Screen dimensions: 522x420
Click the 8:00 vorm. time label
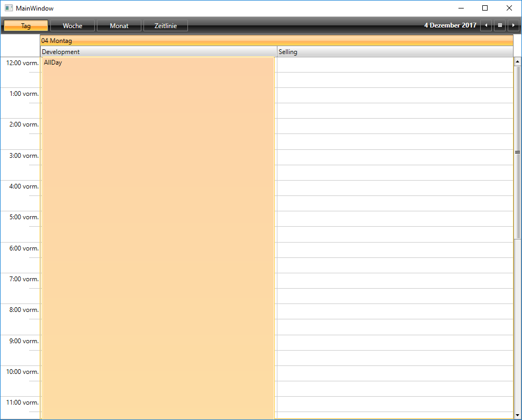coord(24,309)
